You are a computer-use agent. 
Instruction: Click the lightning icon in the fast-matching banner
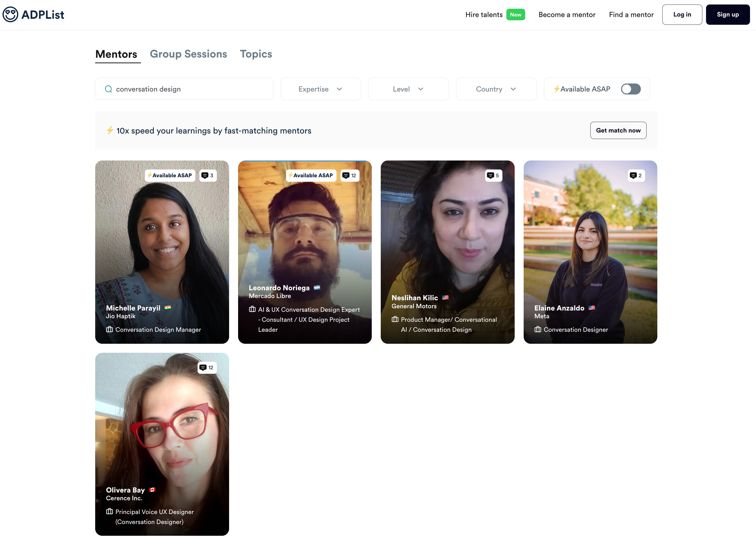tap(110, 130)
